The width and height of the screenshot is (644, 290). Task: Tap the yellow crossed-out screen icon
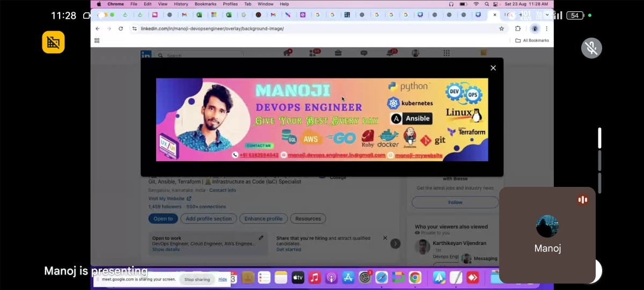coord(53,42)
